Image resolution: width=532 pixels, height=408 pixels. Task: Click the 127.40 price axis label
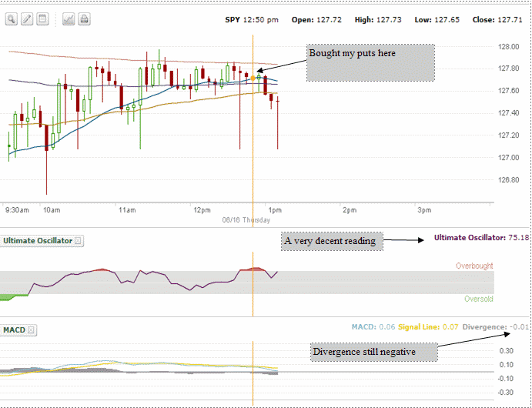coord(509,113)
